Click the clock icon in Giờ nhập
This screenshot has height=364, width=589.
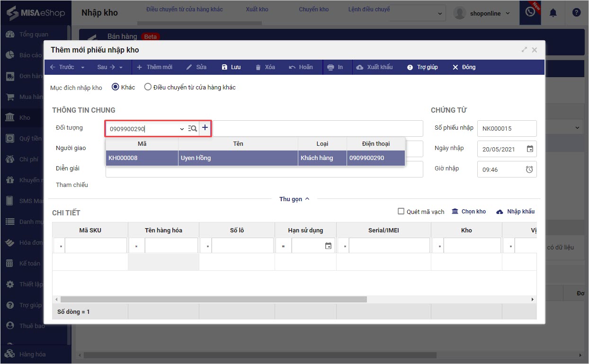click(x=529, y=169)
